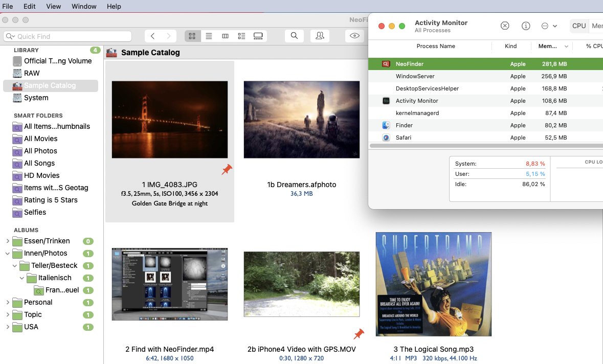The height and width of the screenshot is (364, 603).
Task: Open the ellipsis action menu in Activity Monitor
Action: [549, 26]
